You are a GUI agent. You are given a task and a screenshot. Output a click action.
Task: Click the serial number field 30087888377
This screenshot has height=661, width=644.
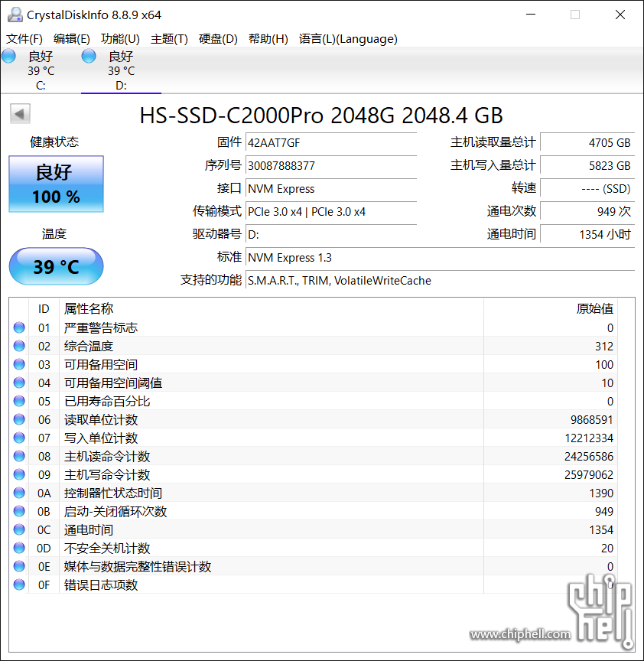pos(331,166)
